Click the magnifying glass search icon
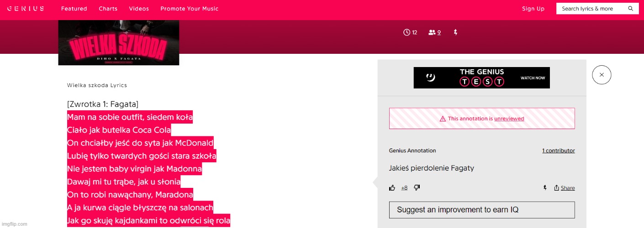The height and width of the screenshot is (228, 644). point(631,9)
